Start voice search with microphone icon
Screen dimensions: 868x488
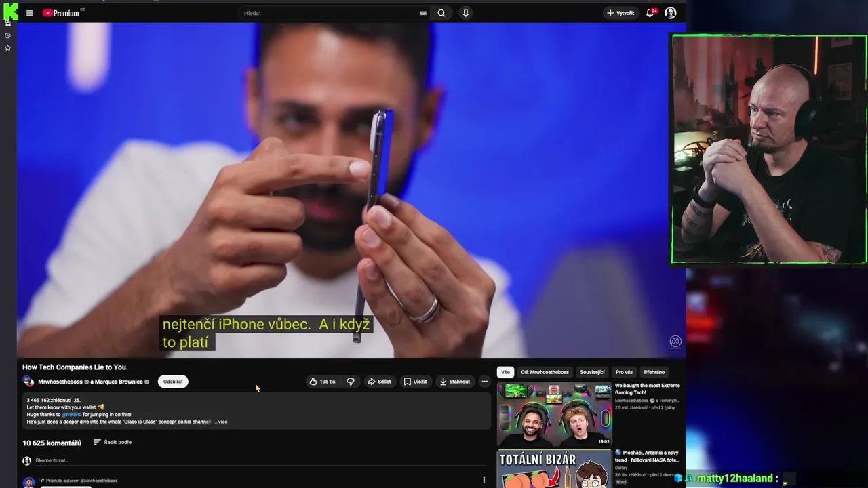click(465, 13)
